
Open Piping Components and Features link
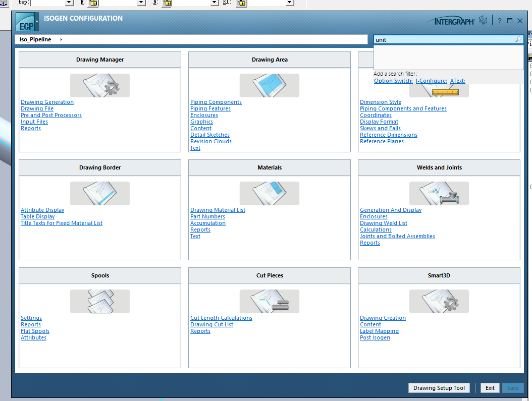(403, 108)
